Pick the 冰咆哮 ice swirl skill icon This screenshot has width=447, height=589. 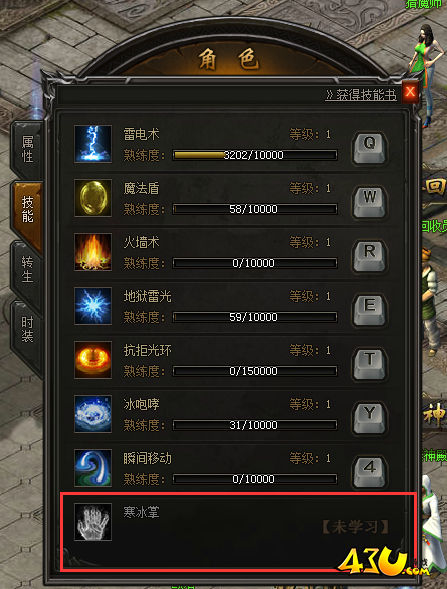(93, 414)
